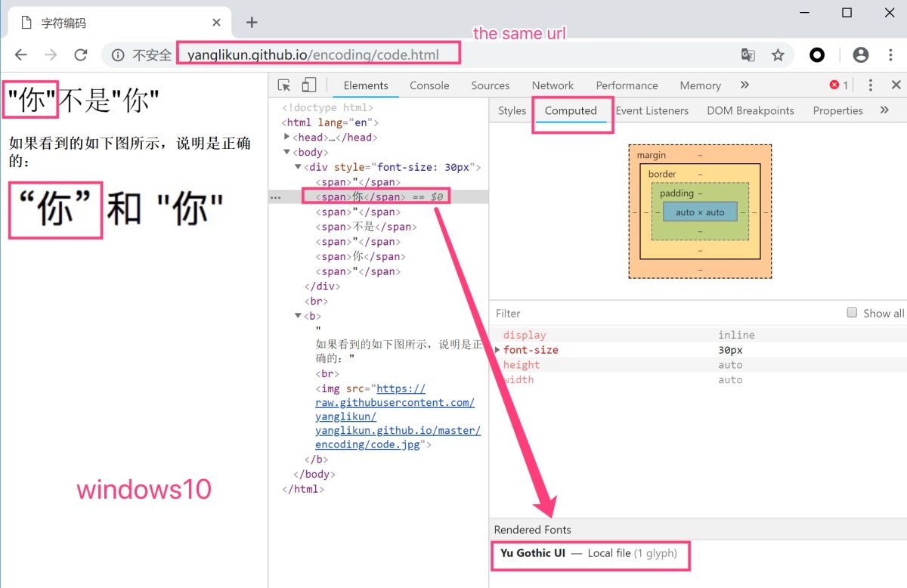
Task: Expand the font-size computed property
Action: pos(497,350)
